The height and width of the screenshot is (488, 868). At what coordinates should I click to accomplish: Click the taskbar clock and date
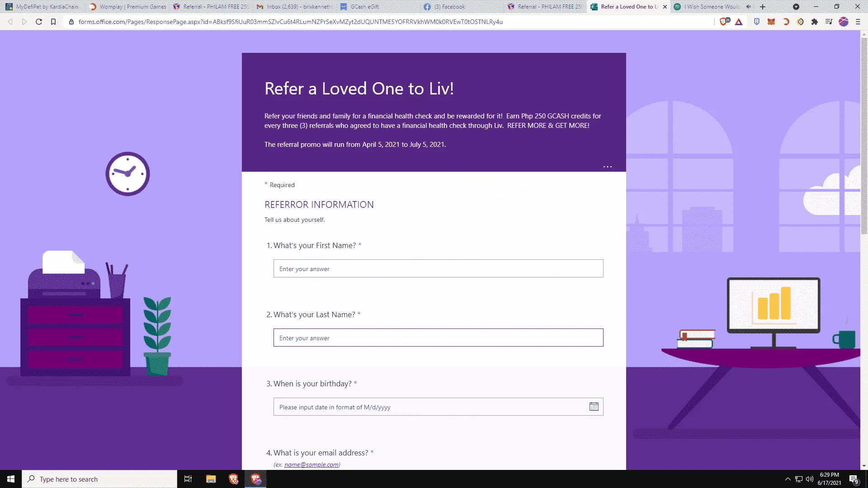829,479
